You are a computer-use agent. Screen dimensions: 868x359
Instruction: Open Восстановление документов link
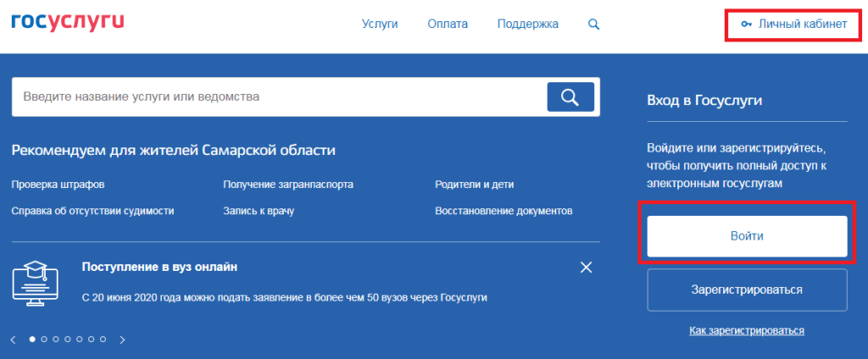click(x=504, y=212)
